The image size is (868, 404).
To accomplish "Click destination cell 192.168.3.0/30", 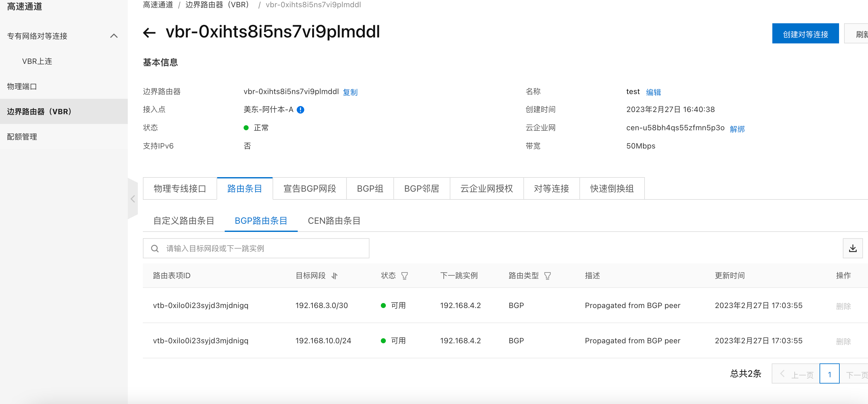I will [321, 306].
